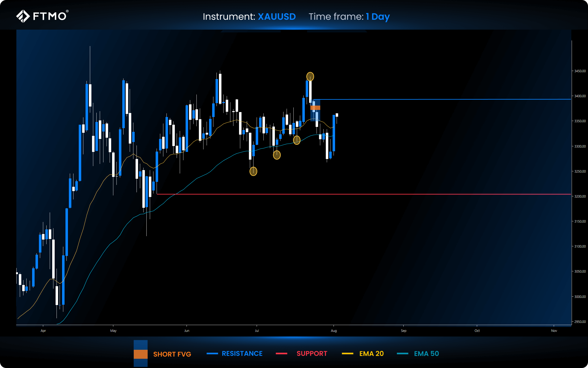
Task: Click the FTMO logo icon
Action: coord(23,16)
